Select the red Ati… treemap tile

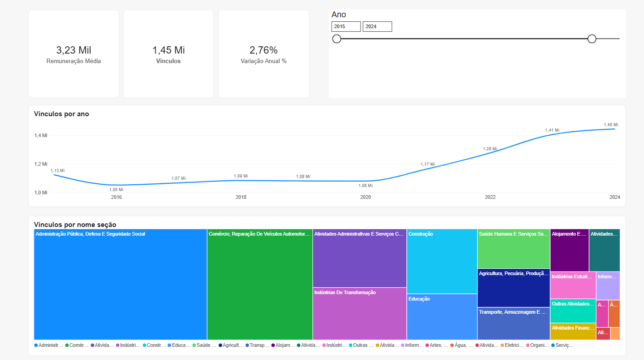pos(603,334)
